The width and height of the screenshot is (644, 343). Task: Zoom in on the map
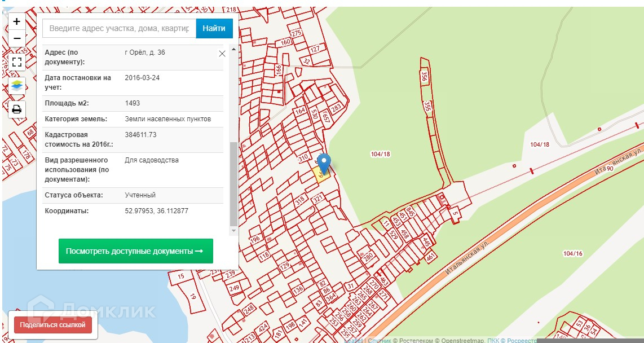(x=17, y=21)
